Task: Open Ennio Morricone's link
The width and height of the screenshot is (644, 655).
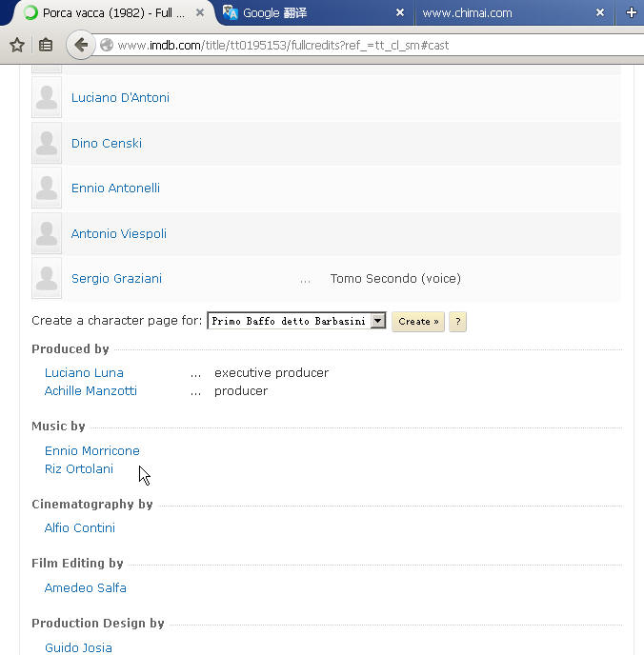Action: (92, 450)
